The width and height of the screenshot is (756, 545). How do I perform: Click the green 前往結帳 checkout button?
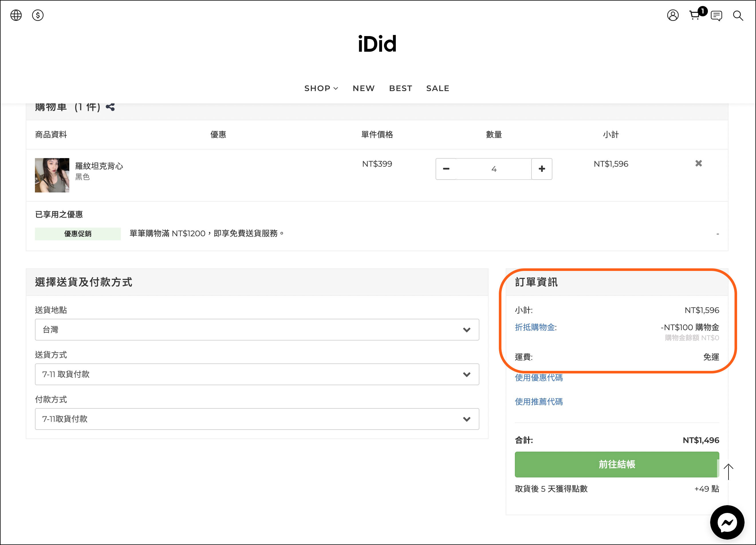coord(617,464)
